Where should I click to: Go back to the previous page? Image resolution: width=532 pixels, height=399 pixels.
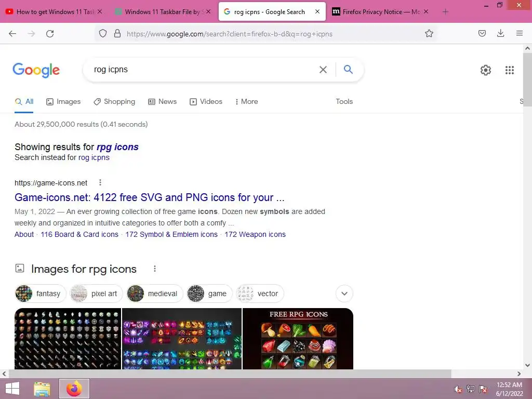coord(12,34)
